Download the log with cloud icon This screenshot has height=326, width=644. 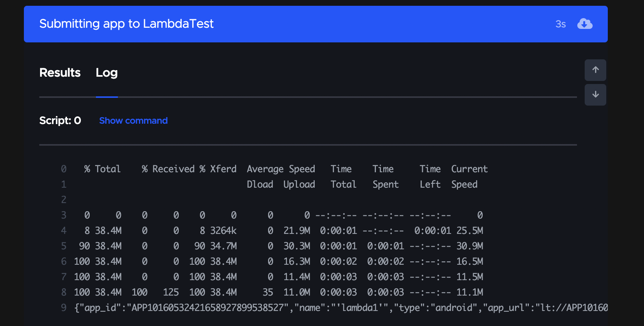coord(585,24)
